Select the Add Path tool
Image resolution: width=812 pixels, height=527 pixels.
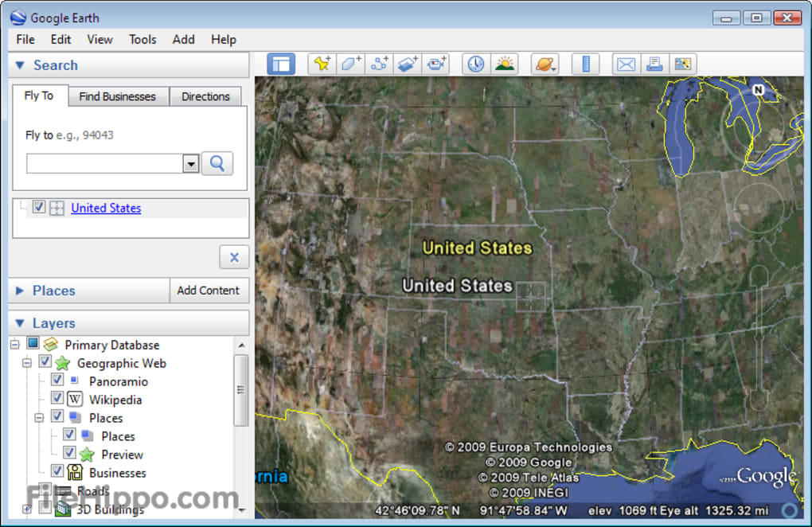pos(379,64)
